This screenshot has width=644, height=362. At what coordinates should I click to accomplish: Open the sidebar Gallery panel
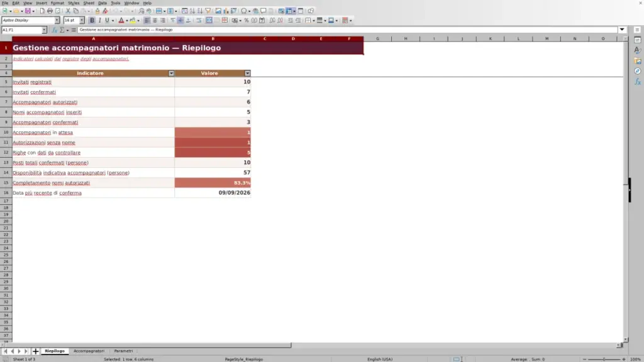click(638, 61)
